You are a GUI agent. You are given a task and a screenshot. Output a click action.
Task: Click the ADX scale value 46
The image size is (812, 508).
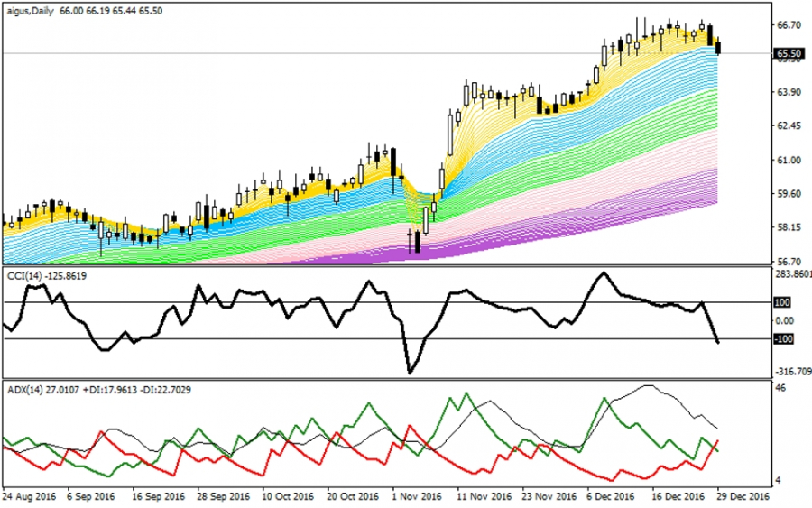pos(781,388)
